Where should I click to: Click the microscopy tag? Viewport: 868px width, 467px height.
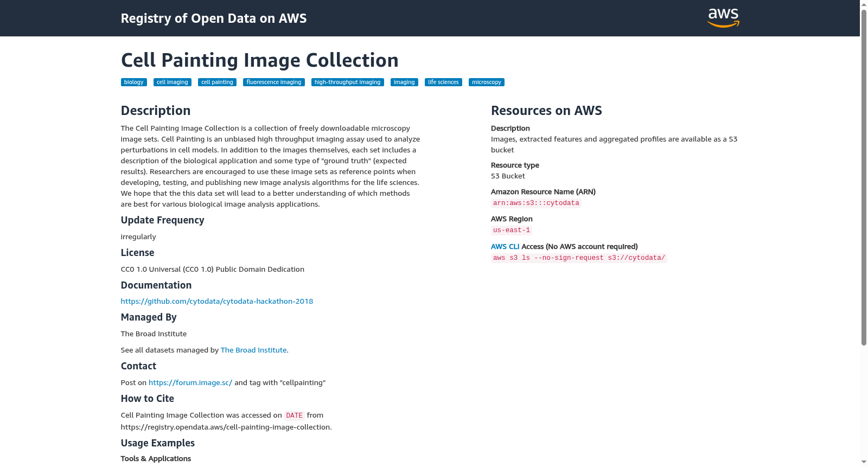pyautogui.click(x=487, y=82)
